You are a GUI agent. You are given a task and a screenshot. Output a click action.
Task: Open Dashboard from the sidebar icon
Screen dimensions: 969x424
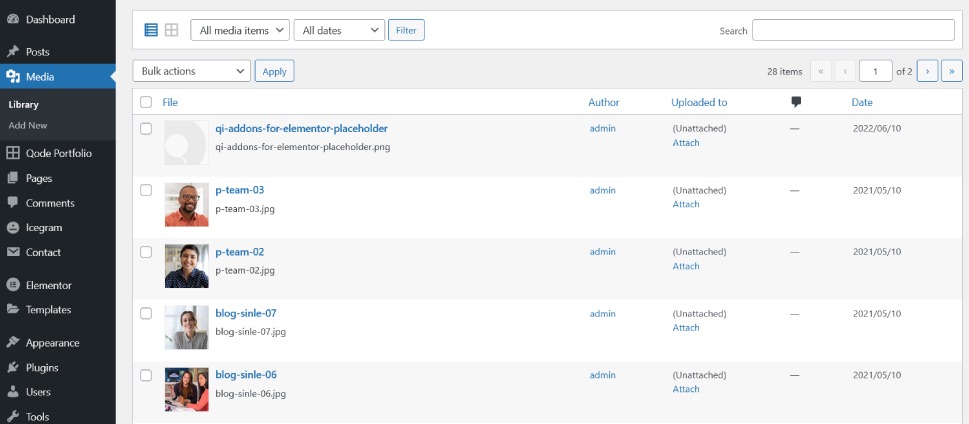coord(13,19)
